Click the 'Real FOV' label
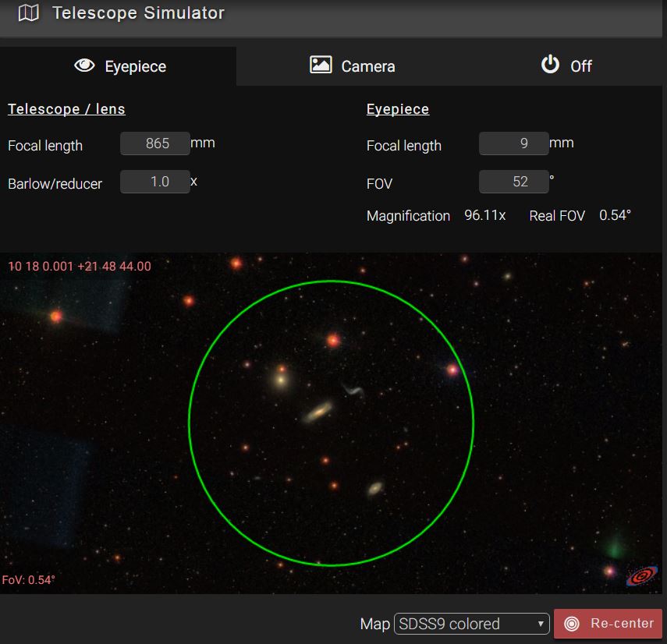The height and width of the screenshot is (644, 667). click(557, 215)
